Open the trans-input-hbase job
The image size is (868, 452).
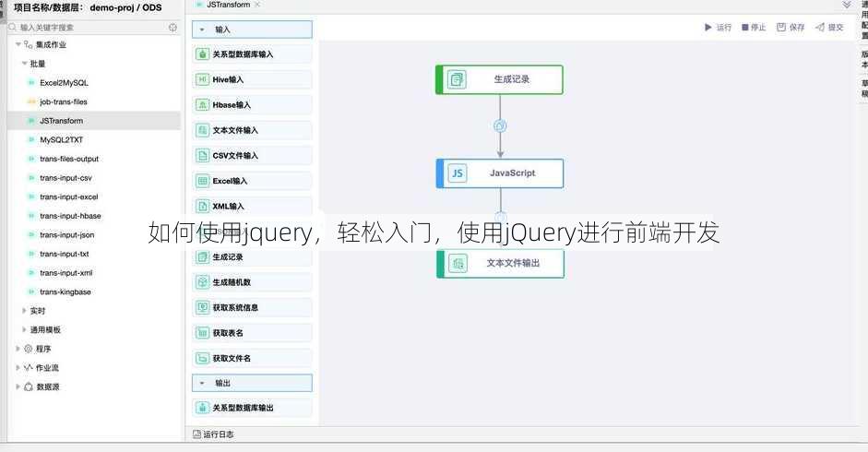70,216
